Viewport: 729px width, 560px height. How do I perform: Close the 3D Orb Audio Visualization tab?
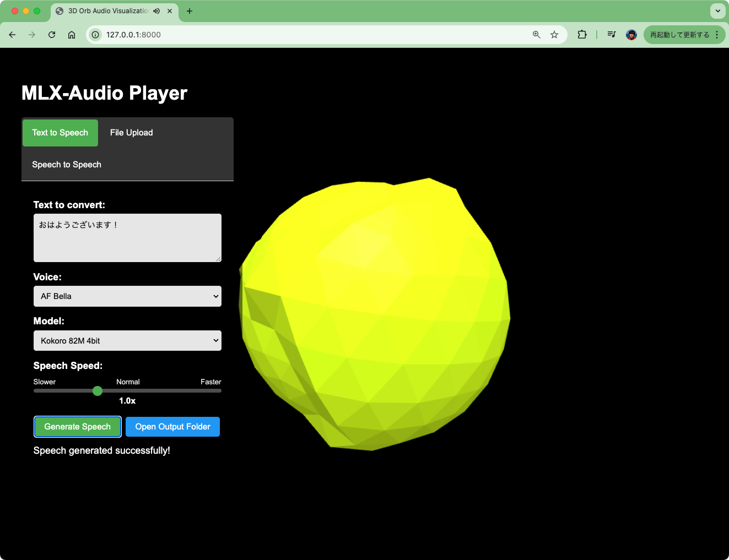(170, 11)
